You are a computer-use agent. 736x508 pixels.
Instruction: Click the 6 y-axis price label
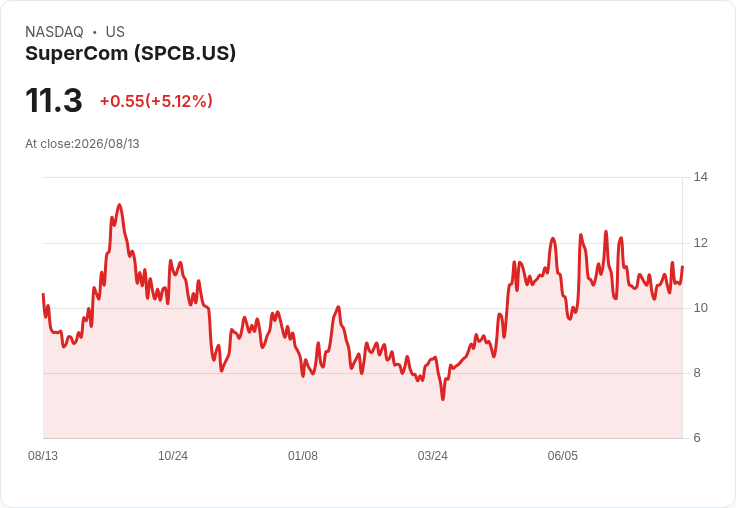697,438
